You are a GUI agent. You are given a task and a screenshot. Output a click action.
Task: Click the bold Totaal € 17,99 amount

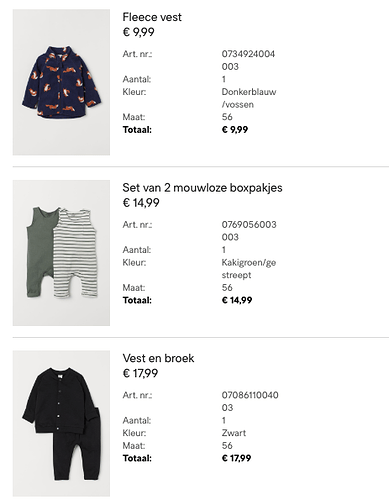(x=236, y=458)
